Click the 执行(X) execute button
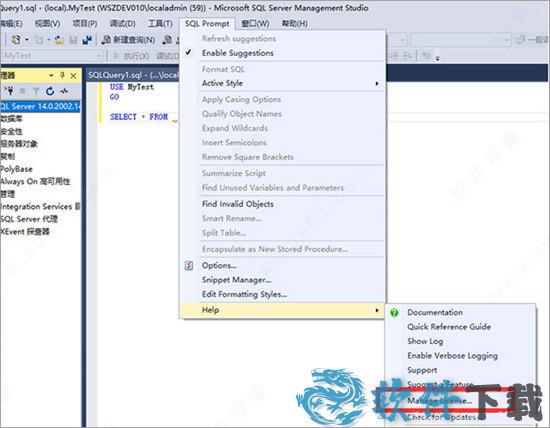The height and width of the screenshot is (428, 550). 132,56
